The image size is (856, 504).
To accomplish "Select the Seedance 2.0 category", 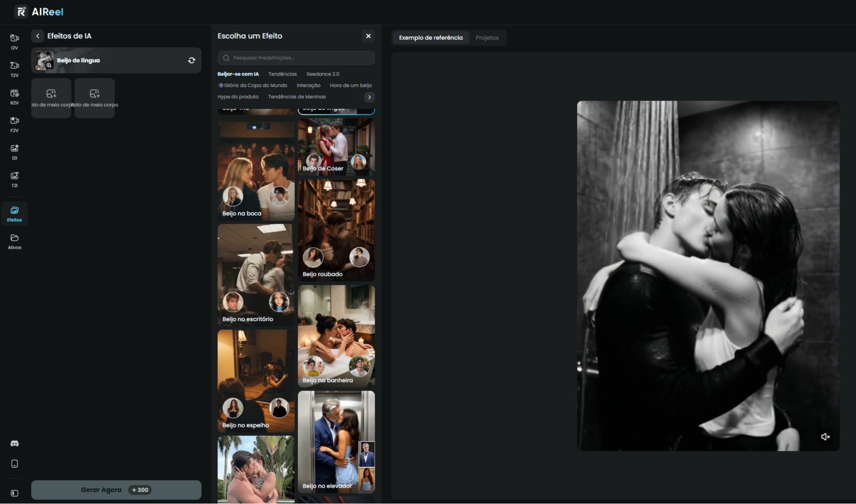I will pyautogui.click(x=323, y=74).
